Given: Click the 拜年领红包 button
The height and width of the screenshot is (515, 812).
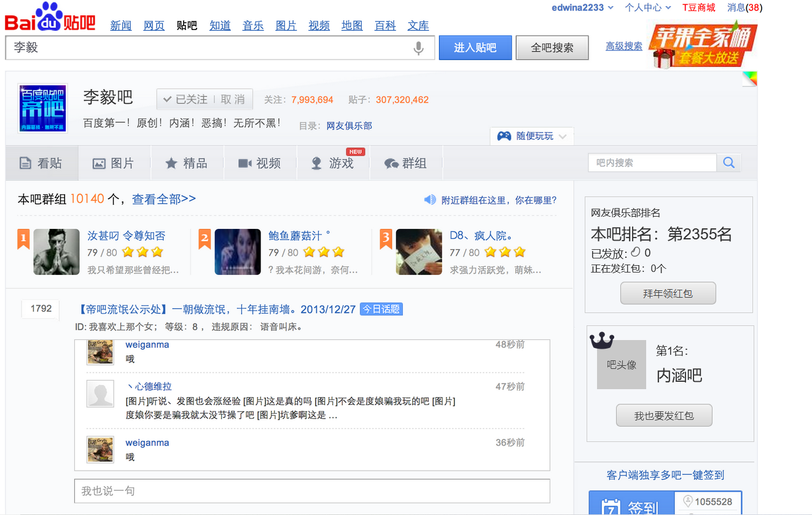Looking at the screenshot, I should pyautogui.click(x=668, y=293).
